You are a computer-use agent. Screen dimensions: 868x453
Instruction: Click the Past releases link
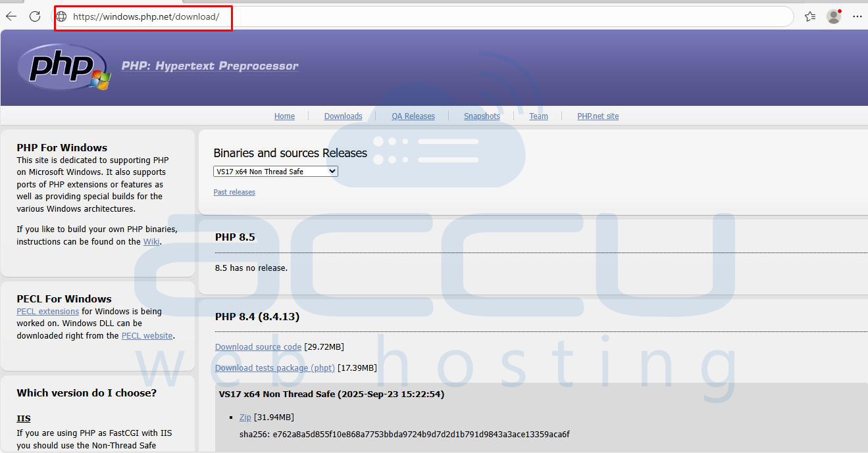tap(234, 191)
